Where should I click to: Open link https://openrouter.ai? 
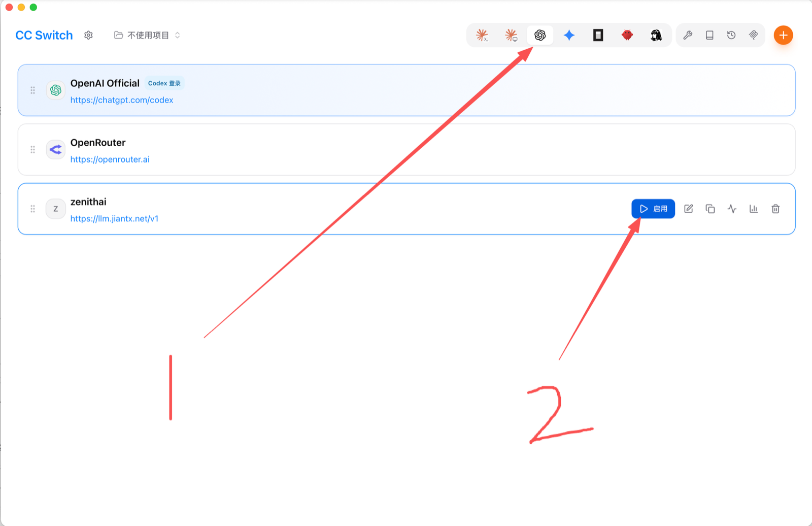coord(110,159)
